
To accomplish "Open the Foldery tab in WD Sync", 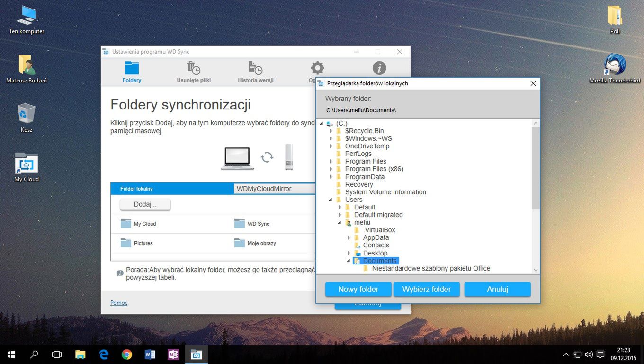I will (132, 72).
